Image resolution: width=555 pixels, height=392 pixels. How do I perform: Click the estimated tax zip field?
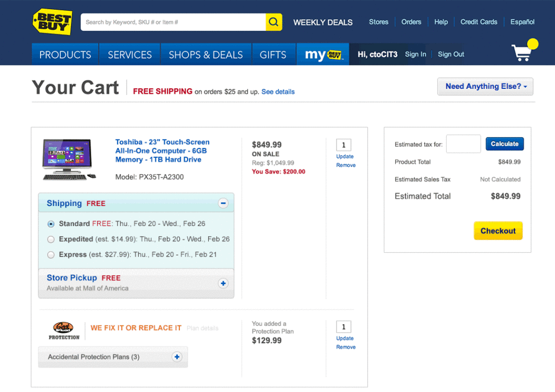point(463,144)
